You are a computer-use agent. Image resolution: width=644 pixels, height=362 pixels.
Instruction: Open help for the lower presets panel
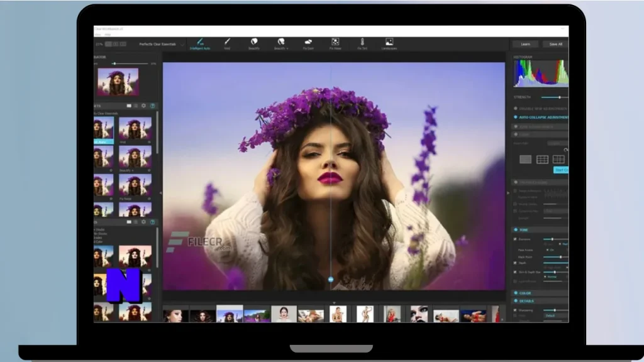pyautogui.click(x=152, y=222)
